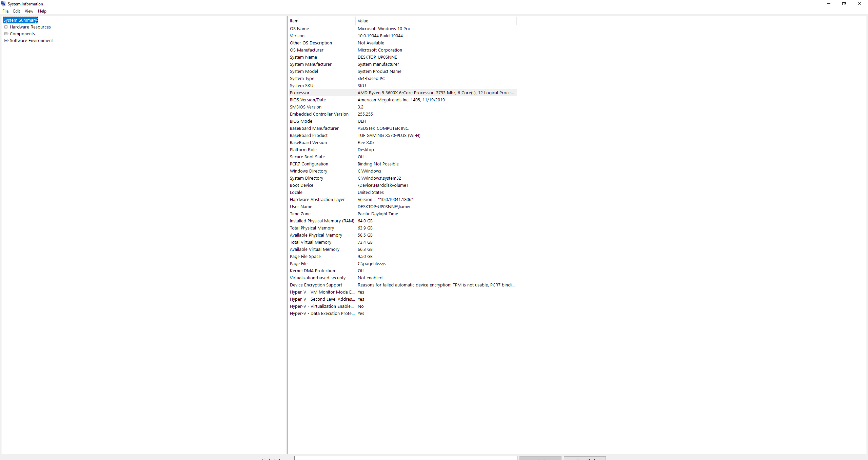
Task: Open the Edit menu
Action: (16, 12)
